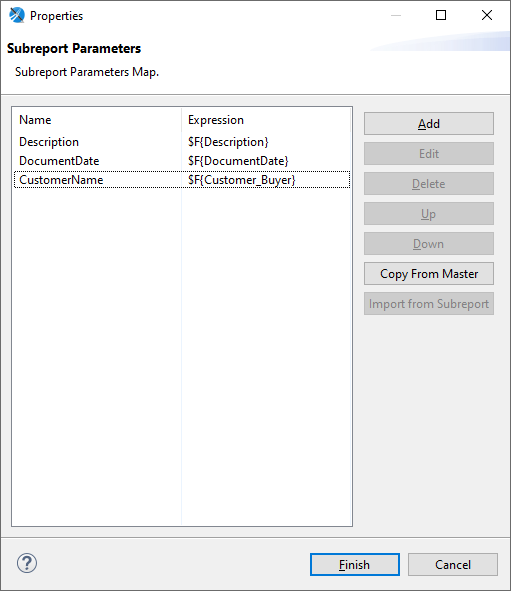Click the $F{DocumentDate} expression cell
Image resolution: width=511 pixels, height=591 pixels.
coord(238,161)
